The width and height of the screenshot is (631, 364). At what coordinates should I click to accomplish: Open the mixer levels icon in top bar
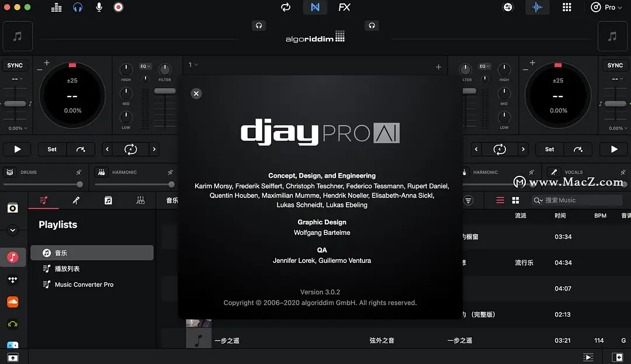click(56, 7)
